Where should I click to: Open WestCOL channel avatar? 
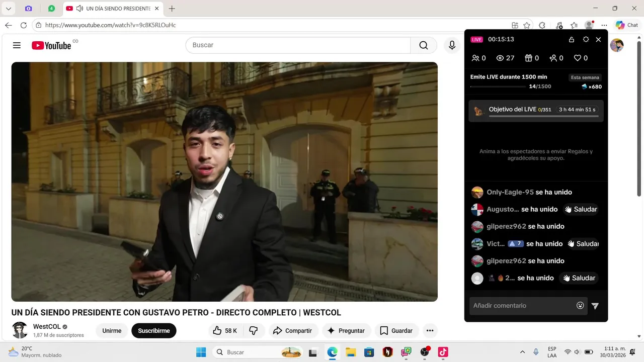click(20, 330)
